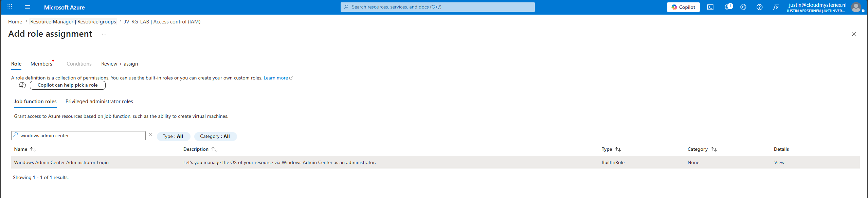The width and height of the screenshot is (868, 198).
Task: Switch to the Role tab
Action: point(16,64)
